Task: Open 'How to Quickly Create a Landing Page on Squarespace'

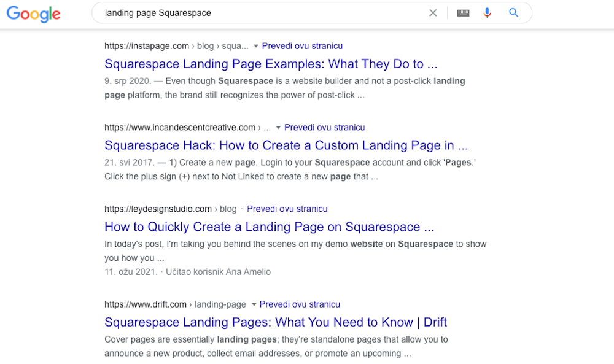Action: coord(269,227)
